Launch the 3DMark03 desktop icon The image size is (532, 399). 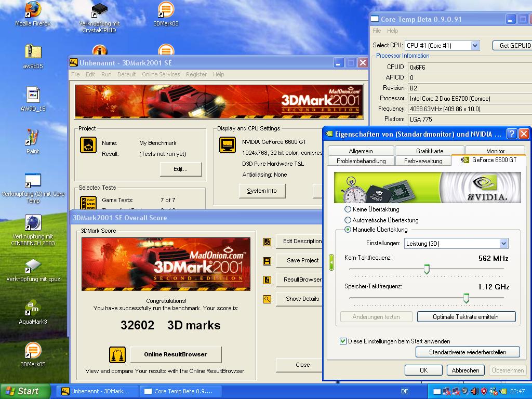pos(166,10)
